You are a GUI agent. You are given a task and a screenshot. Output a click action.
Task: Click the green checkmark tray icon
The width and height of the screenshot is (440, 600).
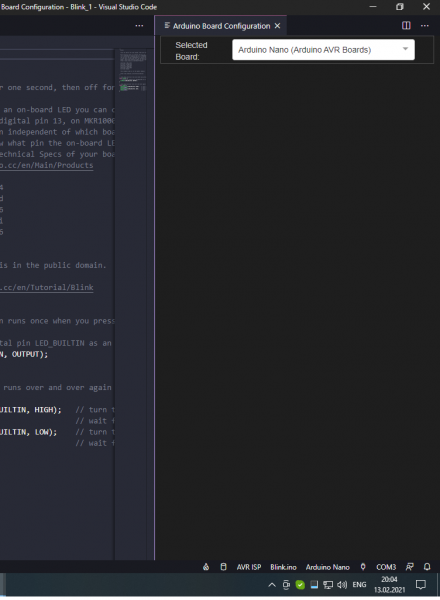click(x=300, y=585)
